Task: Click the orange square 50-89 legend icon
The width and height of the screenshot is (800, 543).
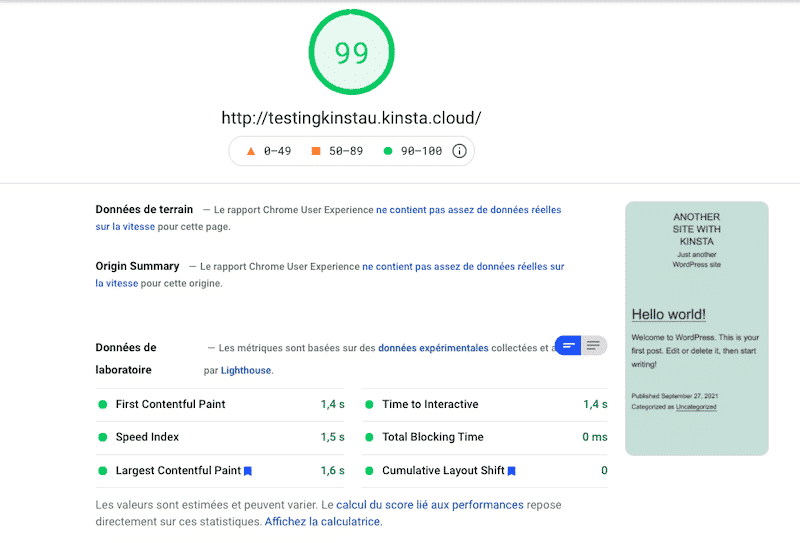Action: [316, 151]
